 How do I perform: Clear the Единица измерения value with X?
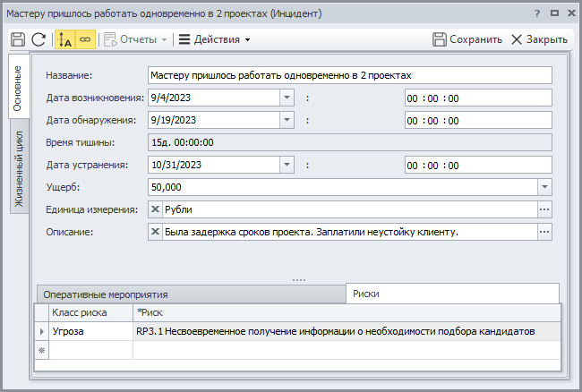155,209
